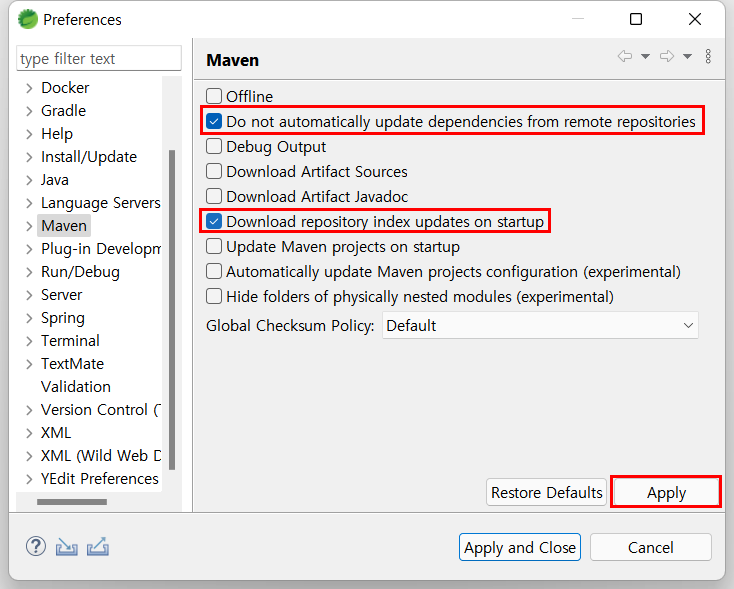Image resolution: width=734 pixels, height=589 pixels.
Task: Expand the Gradle tree node
Action: (x=29, y=110)
